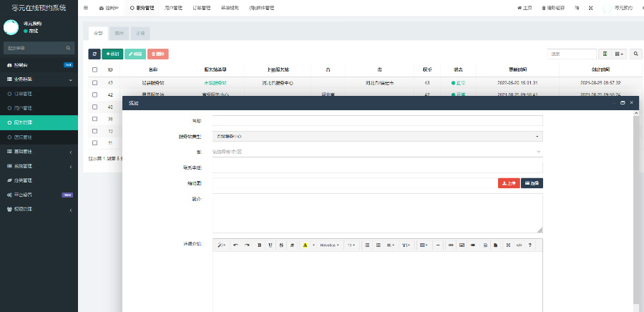Viewport: 644px width, 312px height.
Task: Open editor help question mark icon
Action: click(x=530, y=245)
